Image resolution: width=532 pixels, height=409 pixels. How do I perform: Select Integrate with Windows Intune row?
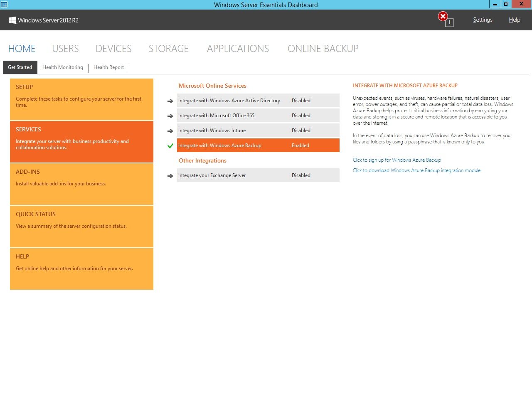[x=258, y=131]
